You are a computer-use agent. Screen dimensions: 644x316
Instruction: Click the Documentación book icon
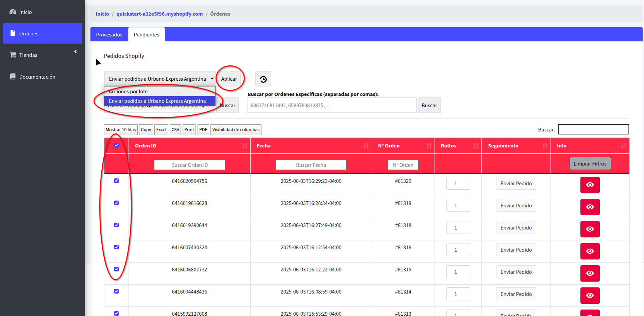(13, 77)
